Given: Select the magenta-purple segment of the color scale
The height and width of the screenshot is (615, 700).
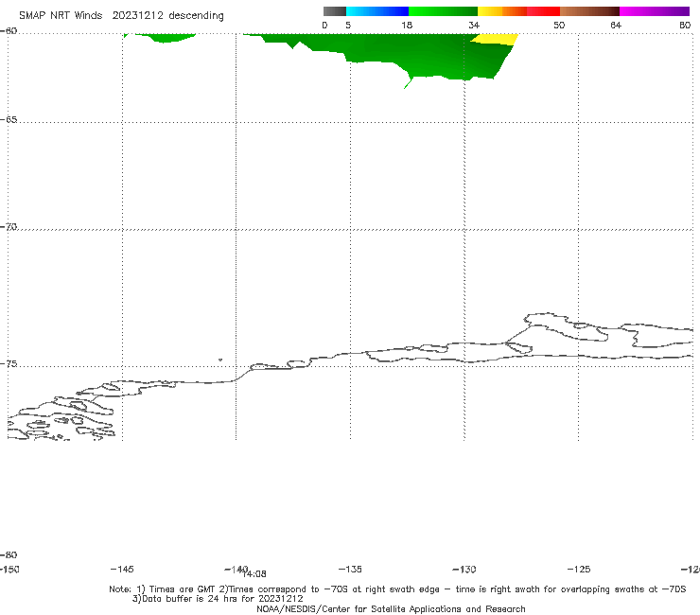Looking at the screenshot, I should click(655, 11).
